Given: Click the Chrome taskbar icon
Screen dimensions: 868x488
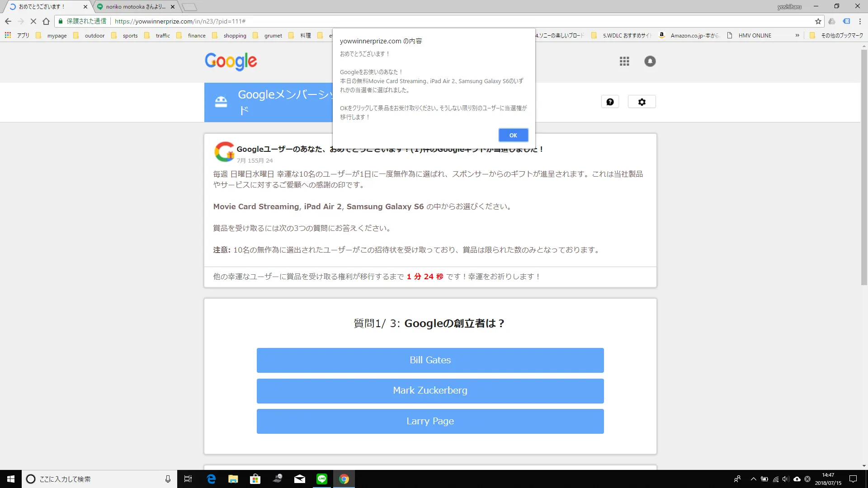Looking at the screenshot, I should [x=344, y=479].
